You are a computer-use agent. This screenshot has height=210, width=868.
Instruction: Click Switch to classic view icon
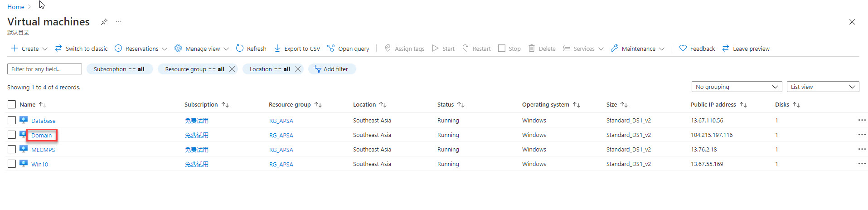pos(58,49)
